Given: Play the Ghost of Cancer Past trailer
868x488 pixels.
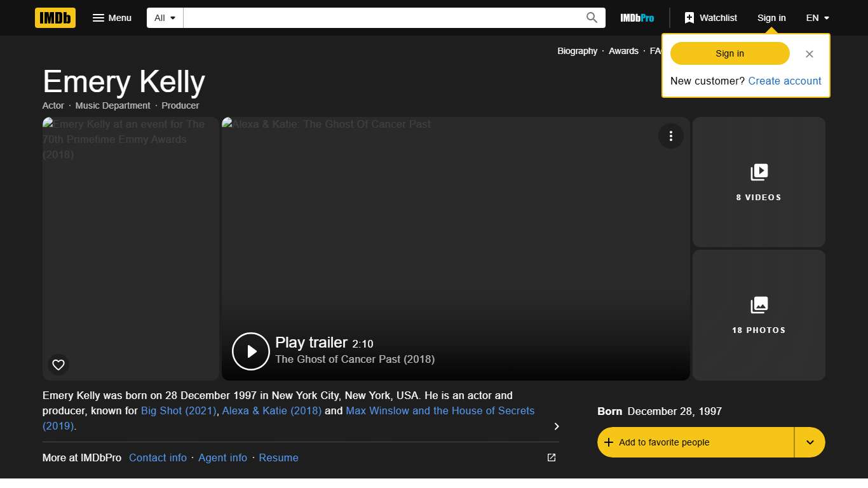Looking at the screenshot, I should (251, 351).
